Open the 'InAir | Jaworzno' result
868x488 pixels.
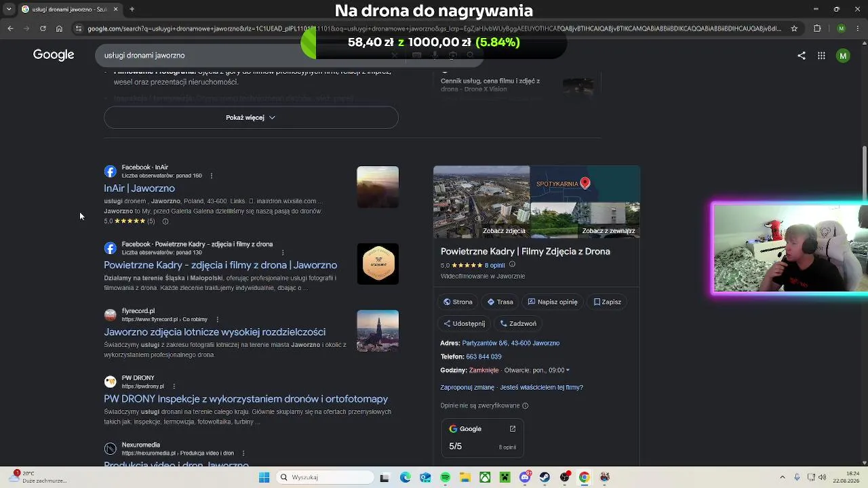(x=139, y=188)
